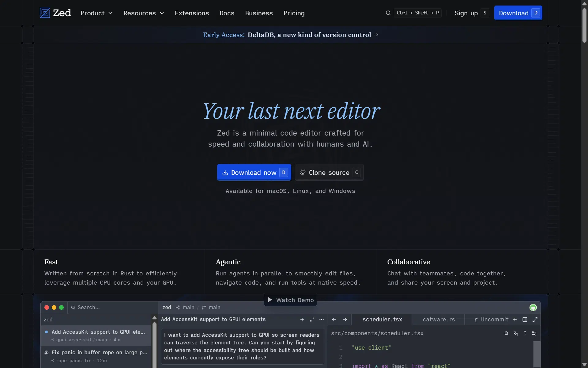
Task: Open the Docs nav item
Action: click(x=227, y=13)
